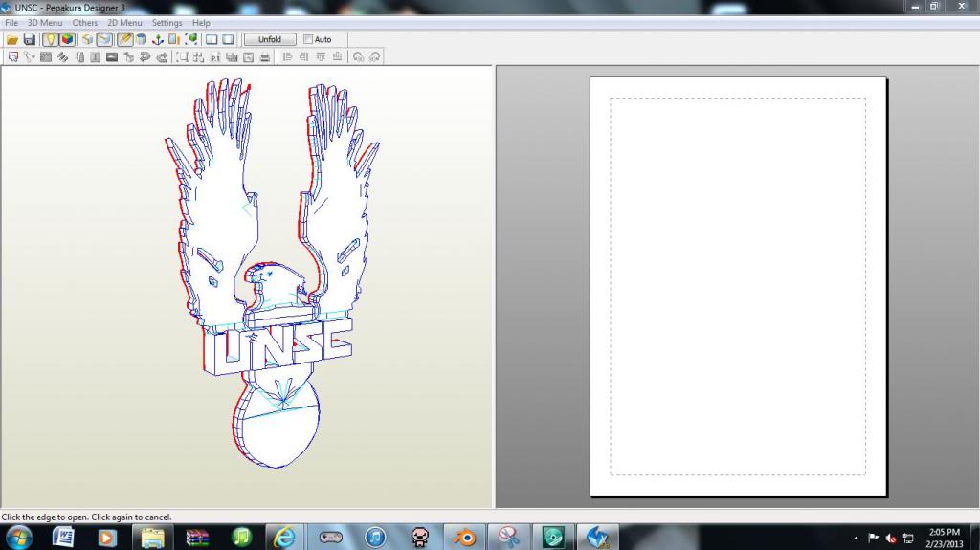
Task: Click the dark image insert icon
Action: click(x=112, y=56)
